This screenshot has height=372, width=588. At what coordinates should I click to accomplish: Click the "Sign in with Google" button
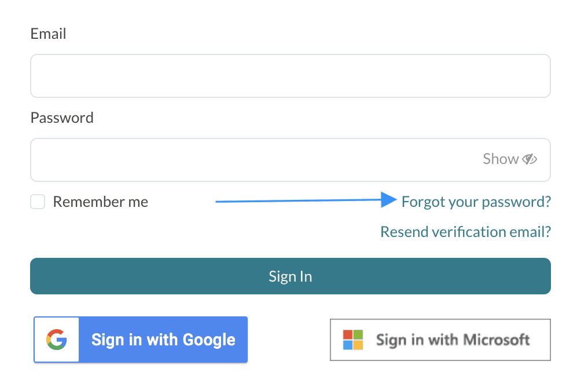163,340
